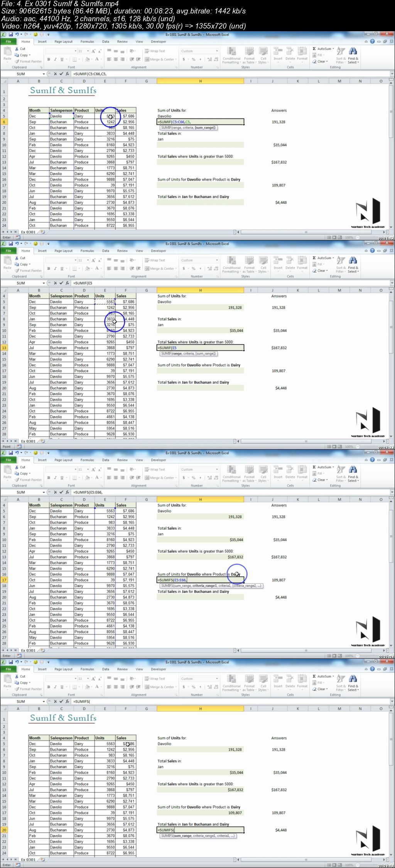Open Find & Select in the second Excel window
The image size is (395, 868).
353,264
